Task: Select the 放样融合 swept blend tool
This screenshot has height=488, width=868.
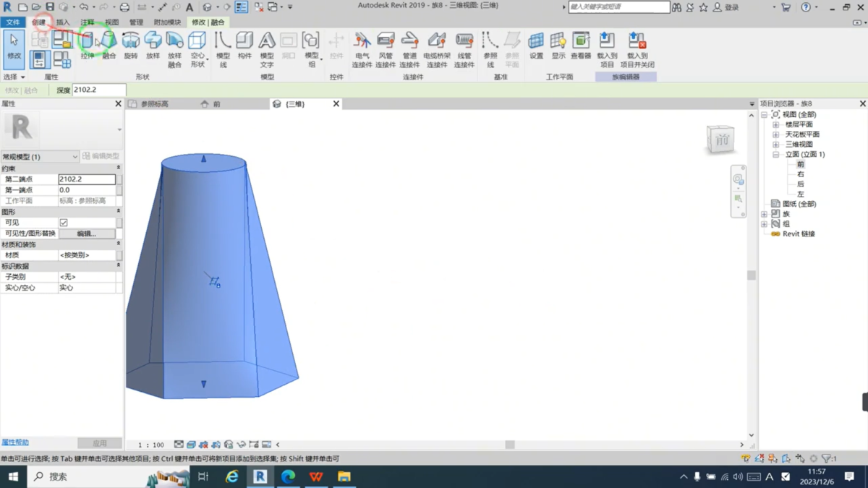Action: (174, 49)
